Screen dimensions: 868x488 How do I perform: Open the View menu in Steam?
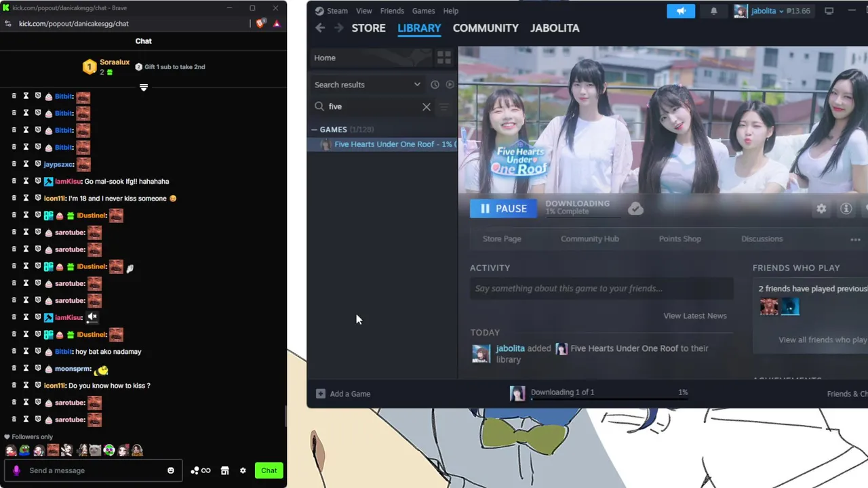[x=364, y=11]
